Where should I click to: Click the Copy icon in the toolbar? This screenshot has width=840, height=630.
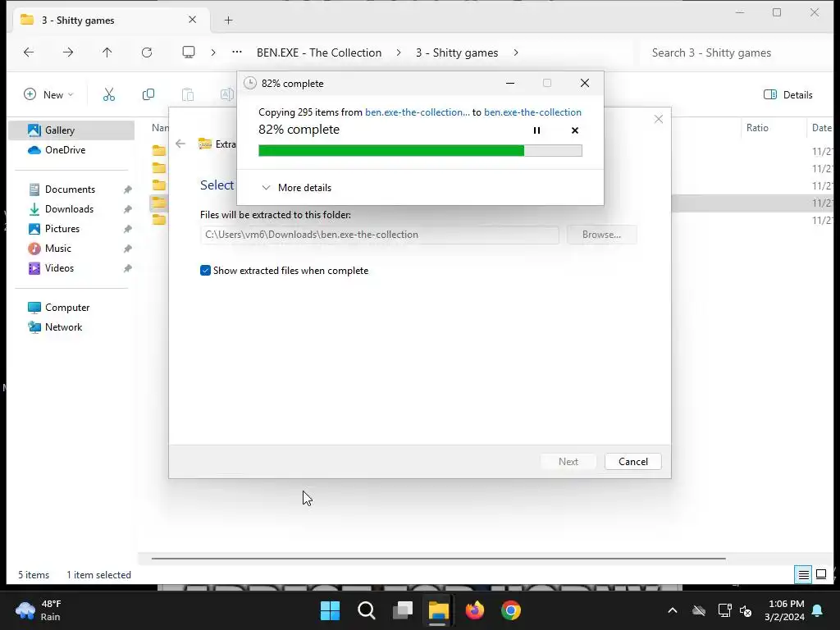[x=148, y=95]
